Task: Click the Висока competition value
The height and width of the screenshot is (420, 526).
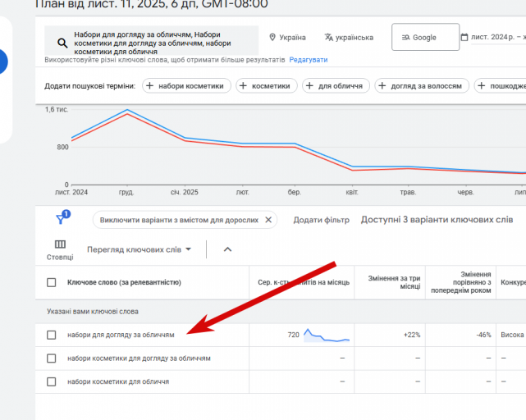Action: pyautogui.click(x=512, y=335)
